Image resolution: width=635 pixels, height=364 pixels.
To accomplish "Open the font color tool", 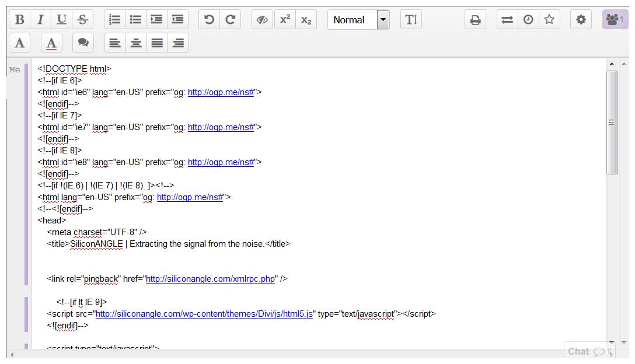I will 51,43.
